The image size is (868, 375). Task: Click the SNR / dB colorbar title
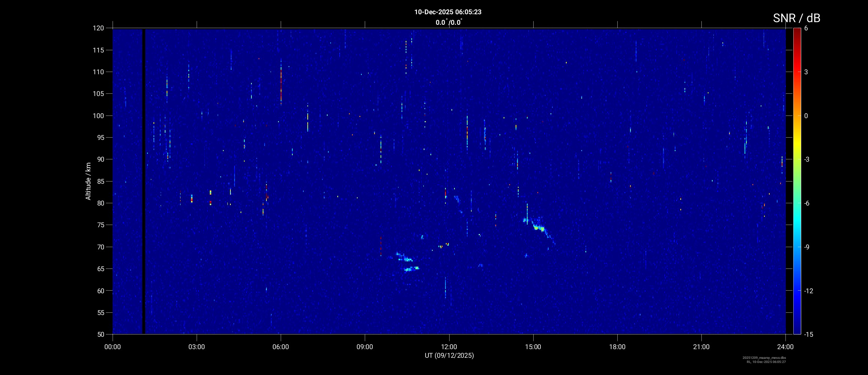point(796,18)
